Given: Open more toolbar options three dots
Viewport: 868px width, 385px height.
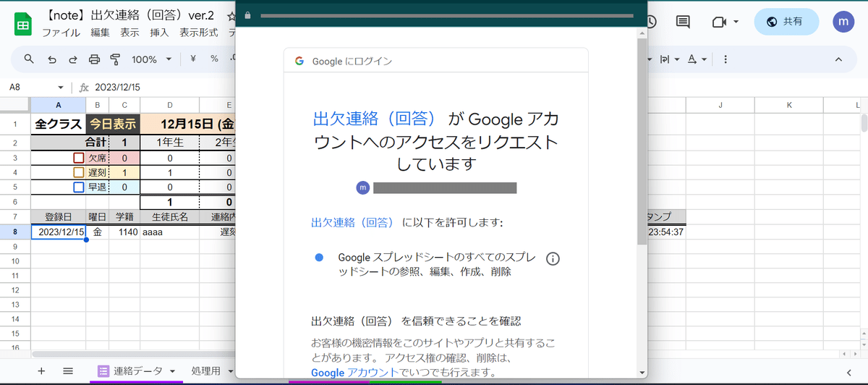Looking at the screenshot, I should [726, 59].
